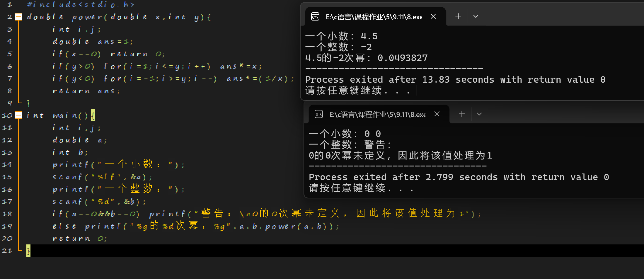The width and height of the screenshot is (644, 279).
Task: Place cursor on 'double power(double x,int y){'
Action: tap(119, 17)
